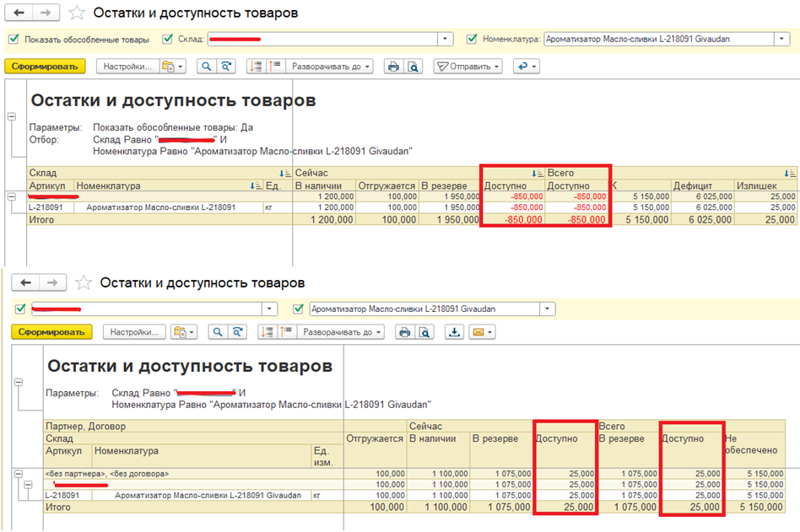Image resolution: width=800 pixels, height=532 pixels.
Task: Click find magnifier in upper toolbar
Action: coord(206,67)
